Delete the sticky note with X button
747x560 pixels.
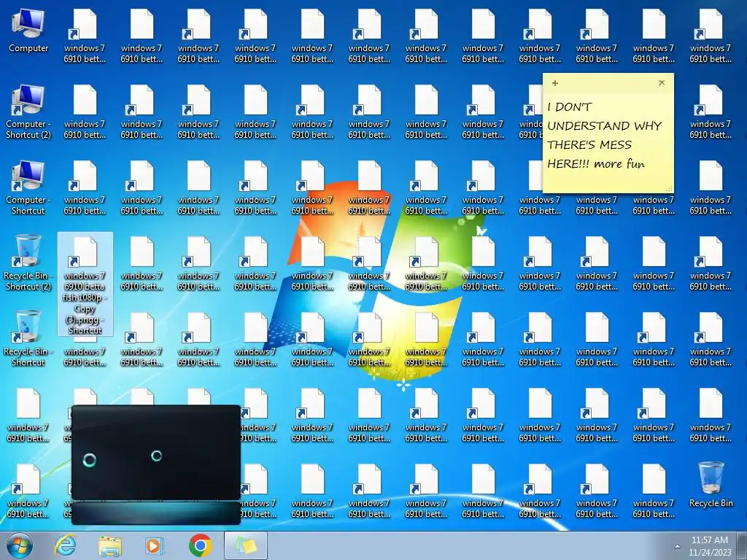click(x=662, y=83)
